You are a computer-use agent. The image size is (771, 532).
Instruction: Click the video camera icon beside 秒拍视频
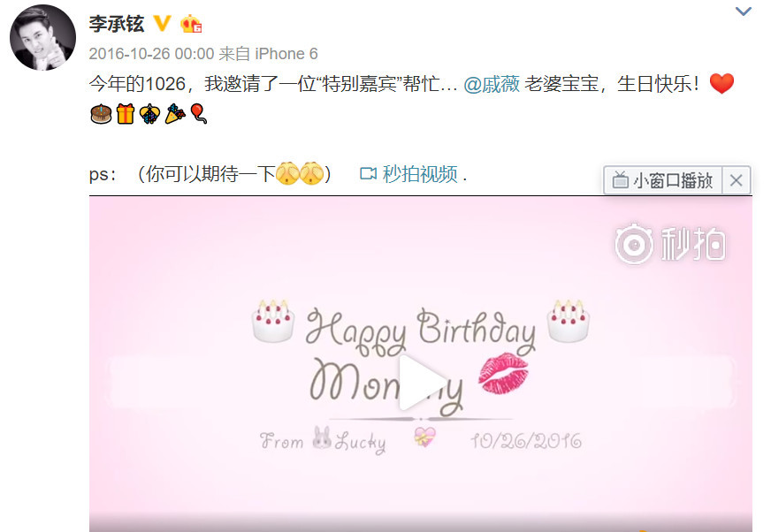369,174
